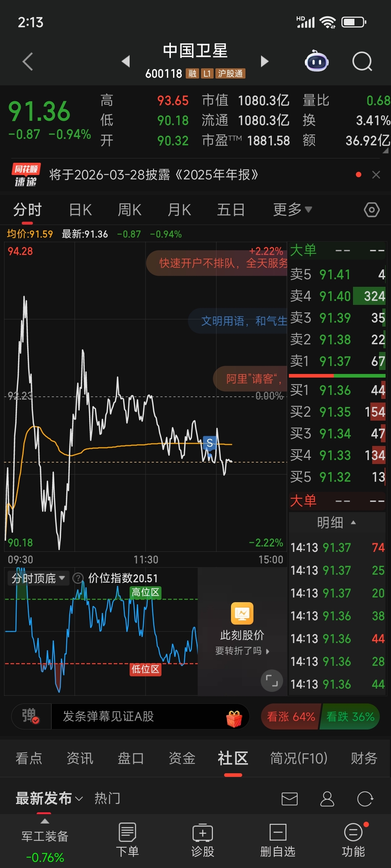
Task: Go to next stock with right triangle
Action: pos(265,61)
